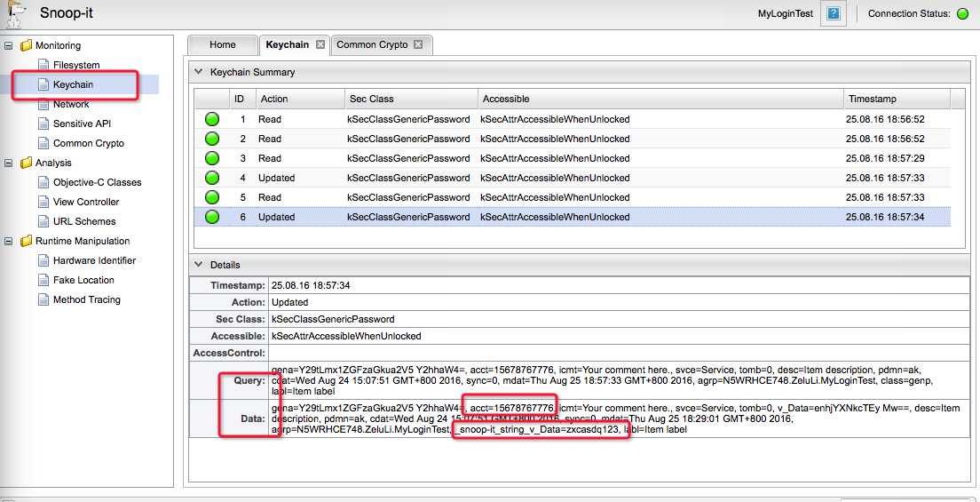Screen dimensions: 980x502
Task: Collapse the Analysis tree node
Action: [x=9, y=163]
